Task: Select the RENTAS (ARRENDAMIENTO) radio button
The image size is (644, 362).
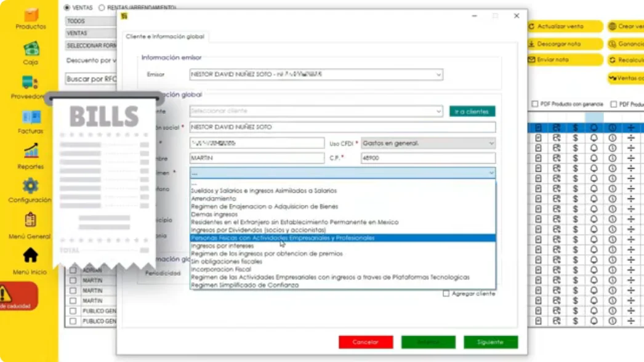Action: 102,7
